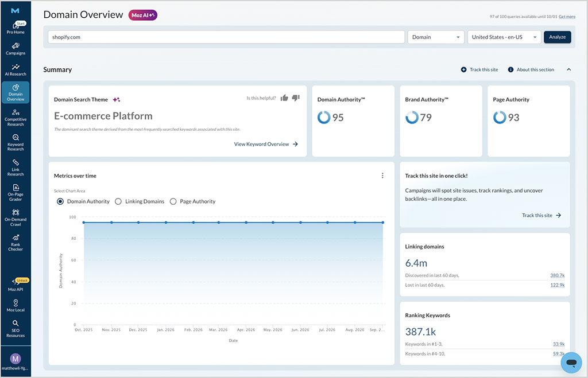
Task: Click the shopify.com search field
Action: coord(226,37)
